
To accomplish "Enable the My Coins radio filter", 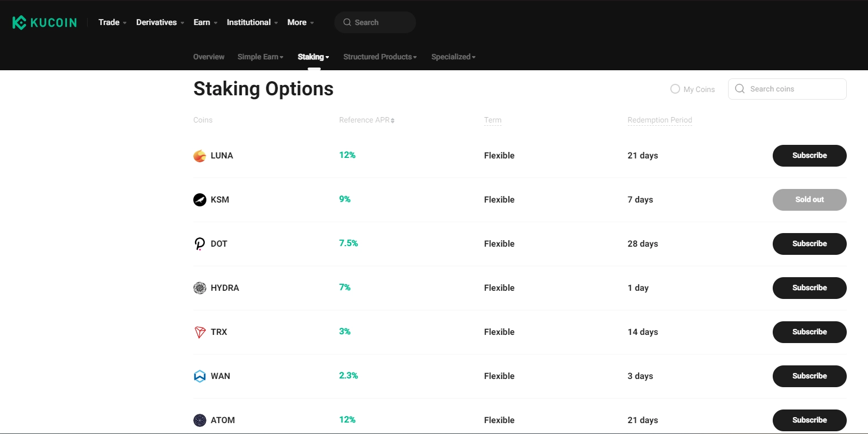I will click(x=675, y=89).
